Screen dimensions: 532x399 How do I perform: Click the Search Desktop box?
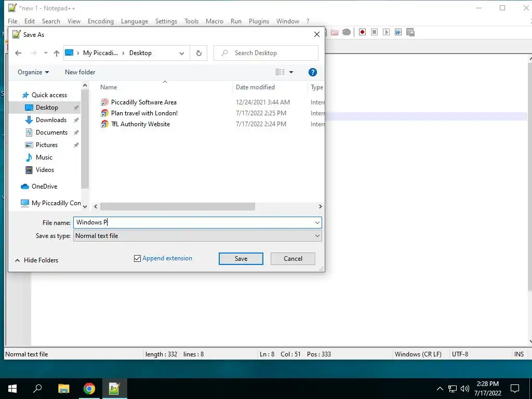point(266,53)
